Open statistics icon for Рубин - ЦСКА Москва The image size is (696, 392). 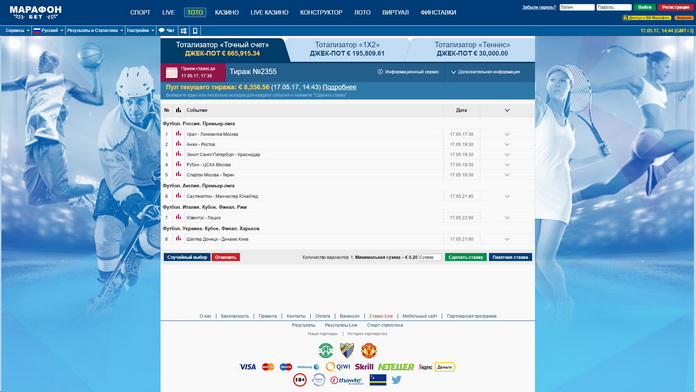click(178, 164)
